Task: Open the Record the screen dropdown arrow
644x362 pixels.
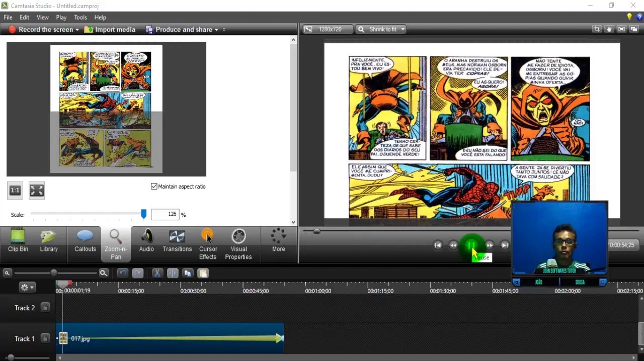Action: click(x=77, y=30)
